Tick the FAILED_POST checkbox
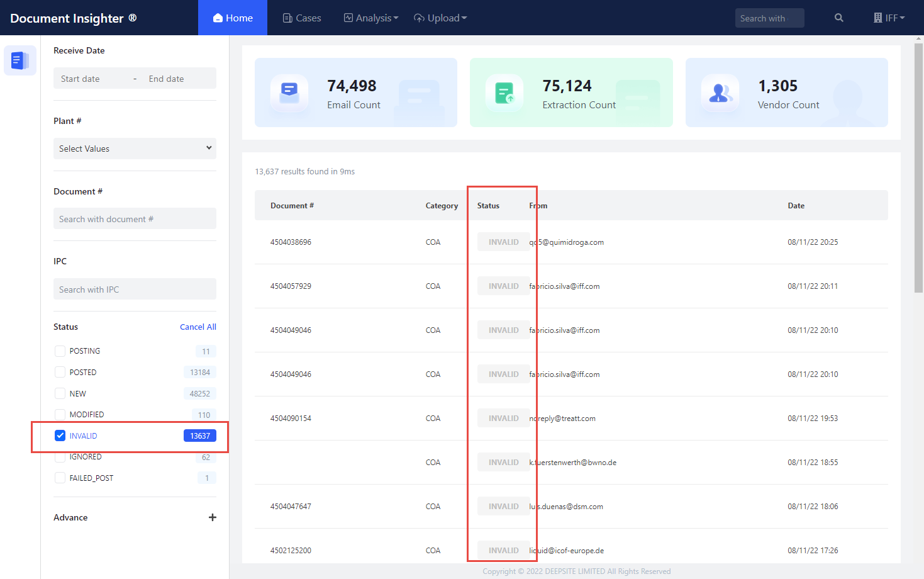924x579 pixels. click(60, 478)
